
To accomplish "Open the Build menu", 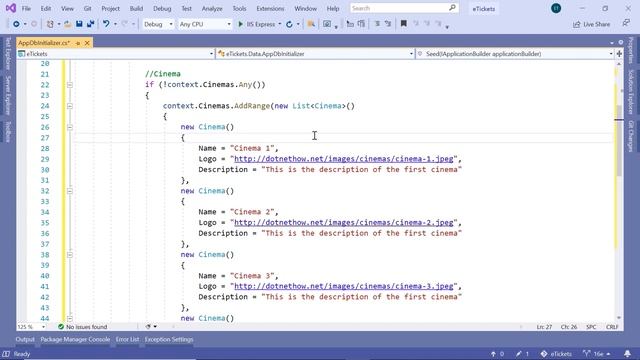I will 136,9.
